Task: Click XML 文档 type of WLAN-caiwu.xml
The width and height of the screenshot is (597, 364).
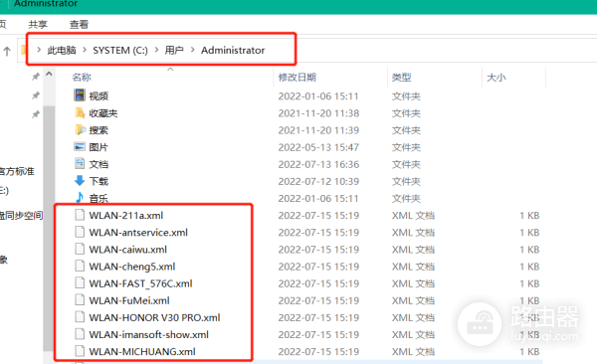Action: coord(413,250)
